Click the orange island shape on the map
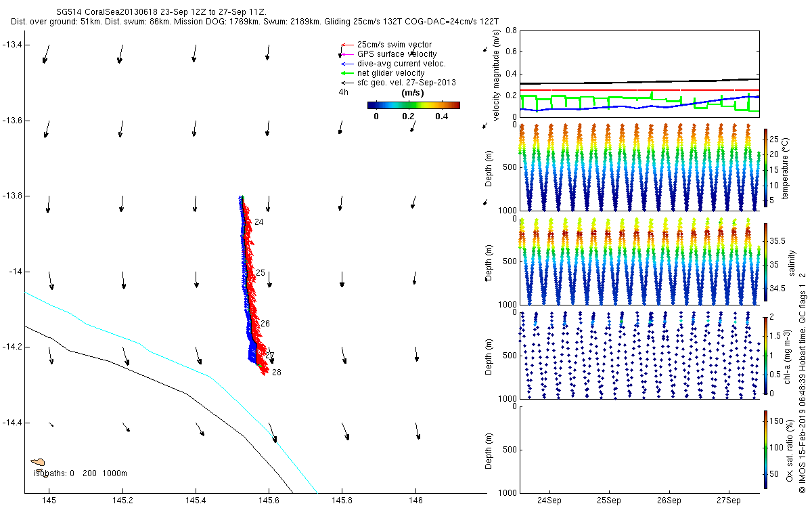Screen dimensions: 812x508 (x=38, y=463)
